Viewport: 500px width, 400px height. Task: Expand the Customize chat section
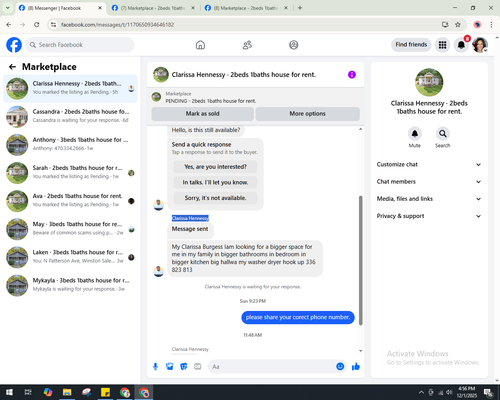(429, 164)
